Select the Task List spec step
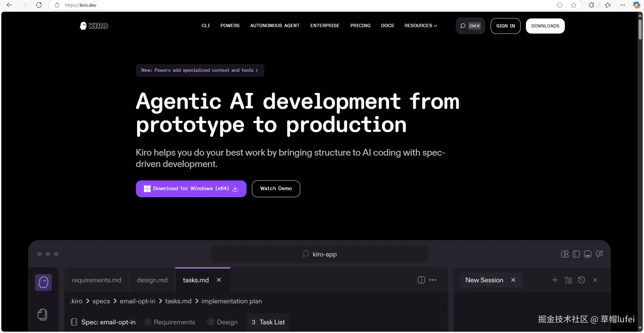Screen dimensions: 644x333 click(268, 322)
